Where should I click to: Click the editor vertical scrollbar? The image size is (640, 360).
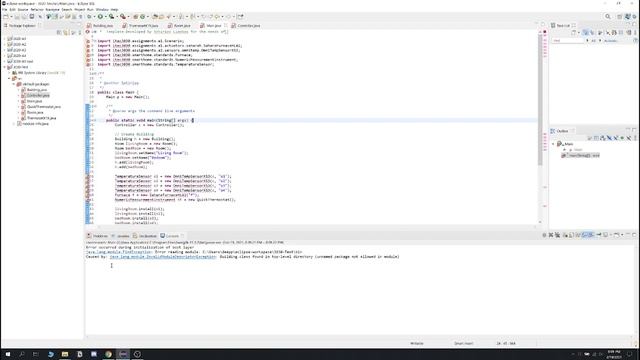point(540,100)
